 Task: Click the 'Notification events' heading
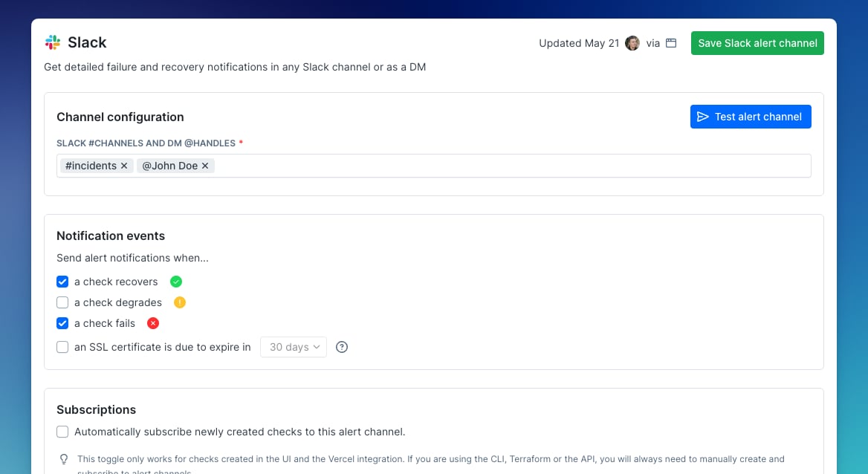[x=111, y=236]
